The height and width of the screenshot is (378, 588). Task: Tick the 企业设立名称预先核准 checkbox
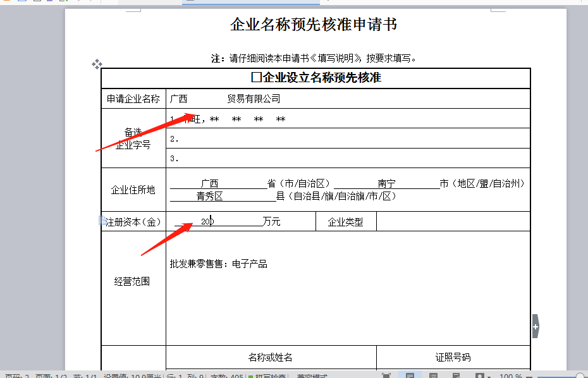(256, 78)
